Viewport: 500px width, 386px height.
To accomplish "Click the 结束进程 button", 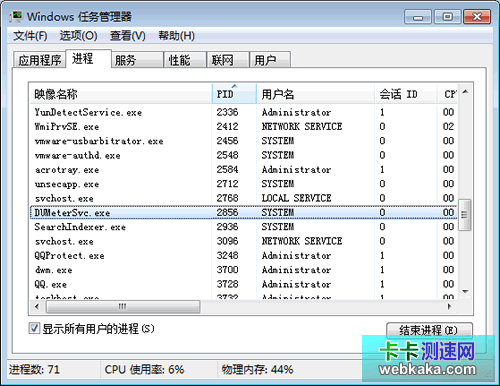I will coord(429,330).
